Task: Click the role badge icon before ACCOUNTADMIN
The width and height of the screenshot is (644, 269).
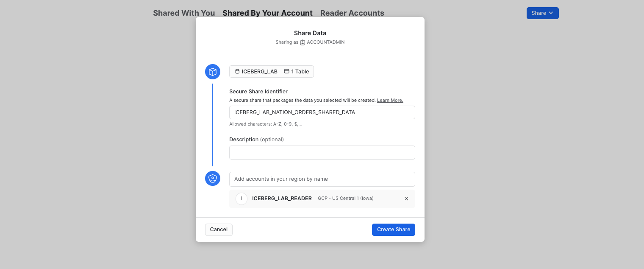Action: (x=303, y=42)
